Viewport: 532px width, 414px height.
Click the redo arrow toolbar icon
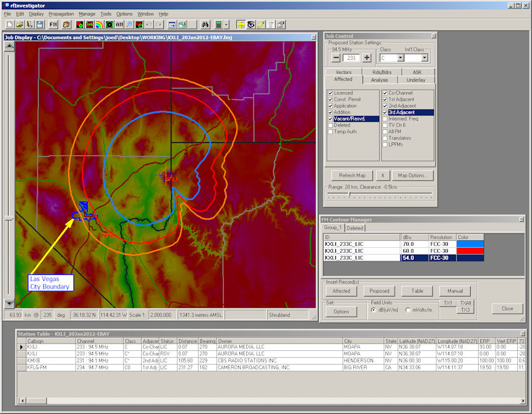tap(159, 24)
